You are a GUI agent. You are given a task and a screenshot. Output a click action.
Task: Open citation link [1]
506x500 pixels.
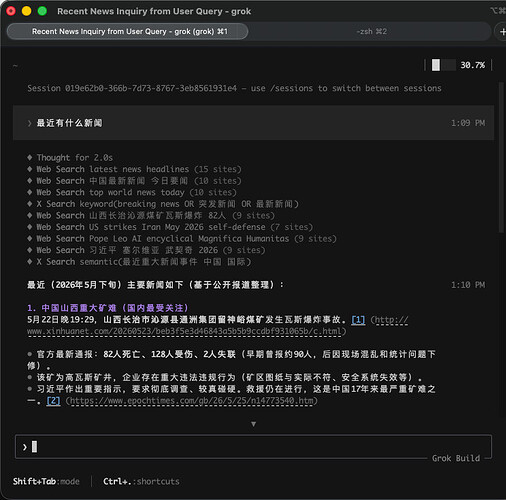(358, 320)
